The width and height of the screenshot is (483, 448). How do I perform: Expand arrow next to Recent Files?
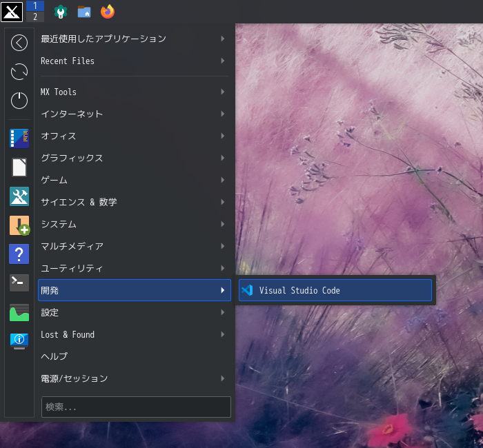click(x=223, y=61)
